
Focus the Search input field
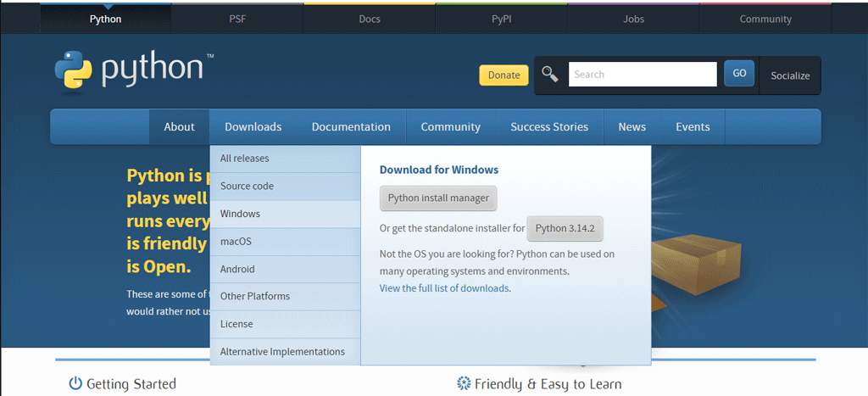point(642,75)
